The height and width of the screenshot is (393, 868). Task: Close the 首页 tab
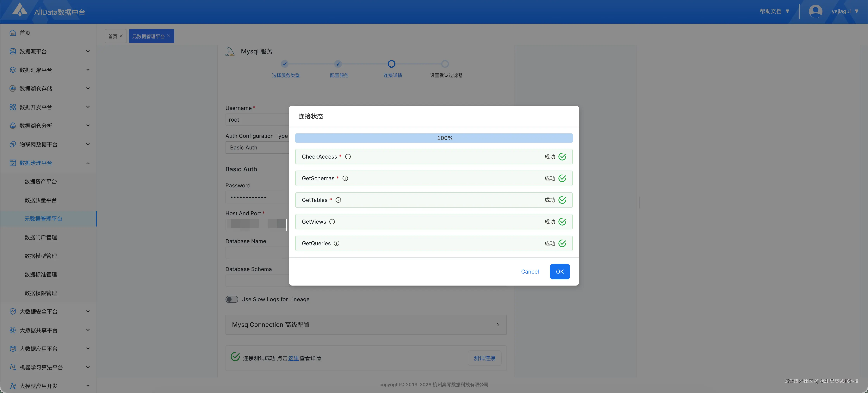pos(121,36)
